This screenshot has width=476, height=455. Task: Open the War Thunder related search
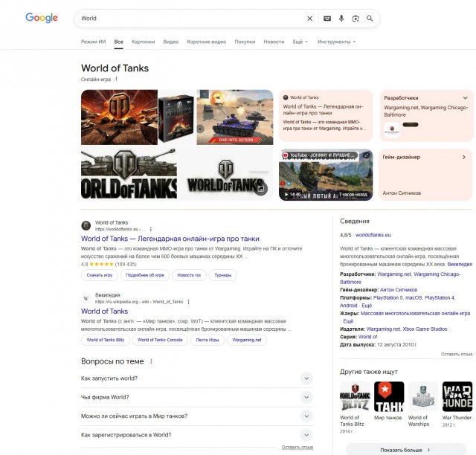pos(457,404)
